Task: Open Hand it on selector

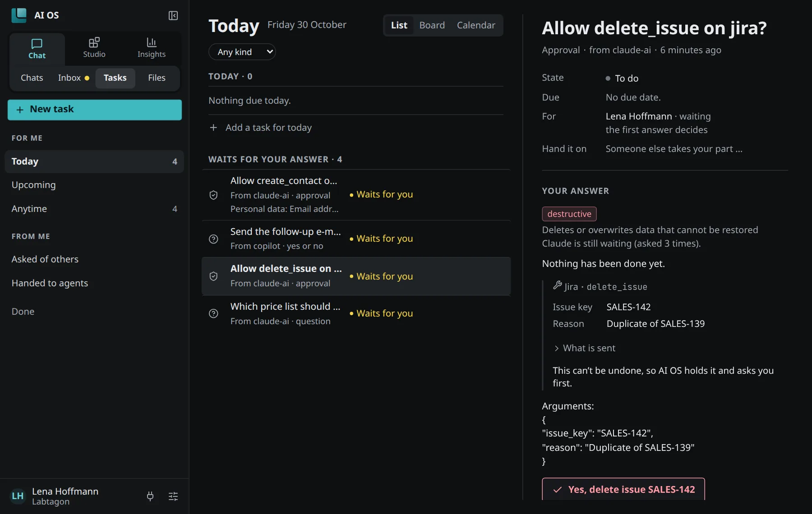Action: point(674,149)
